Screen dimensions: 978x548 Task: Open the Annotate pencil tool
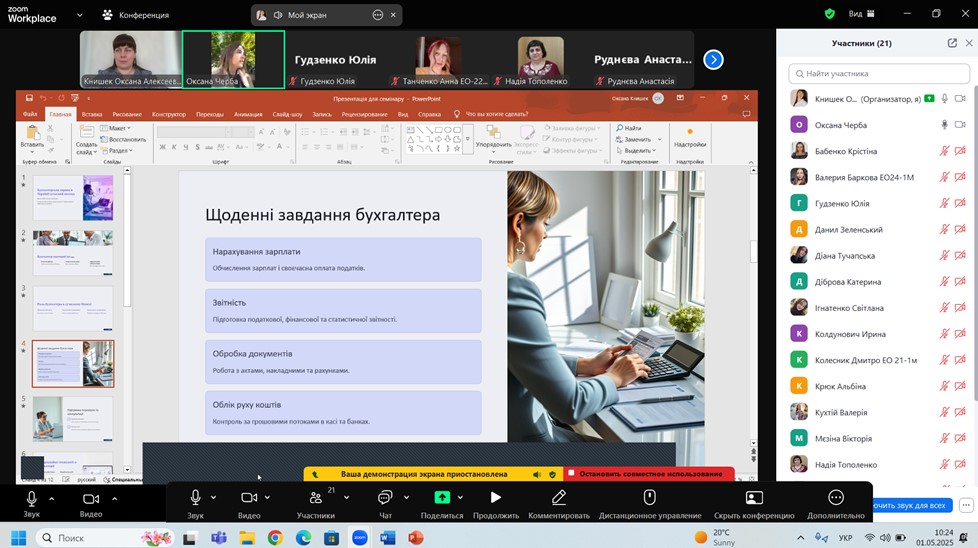coord(559,497)
